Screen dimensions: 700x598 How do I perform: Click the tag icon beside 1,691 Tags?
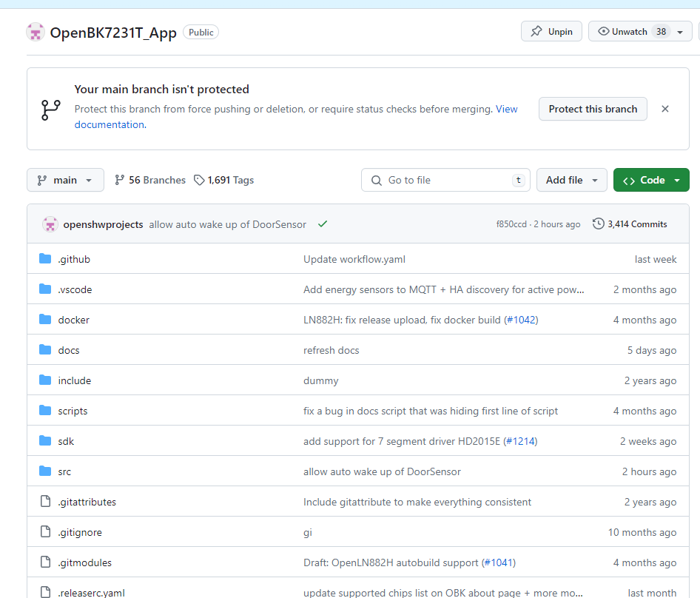198,179
